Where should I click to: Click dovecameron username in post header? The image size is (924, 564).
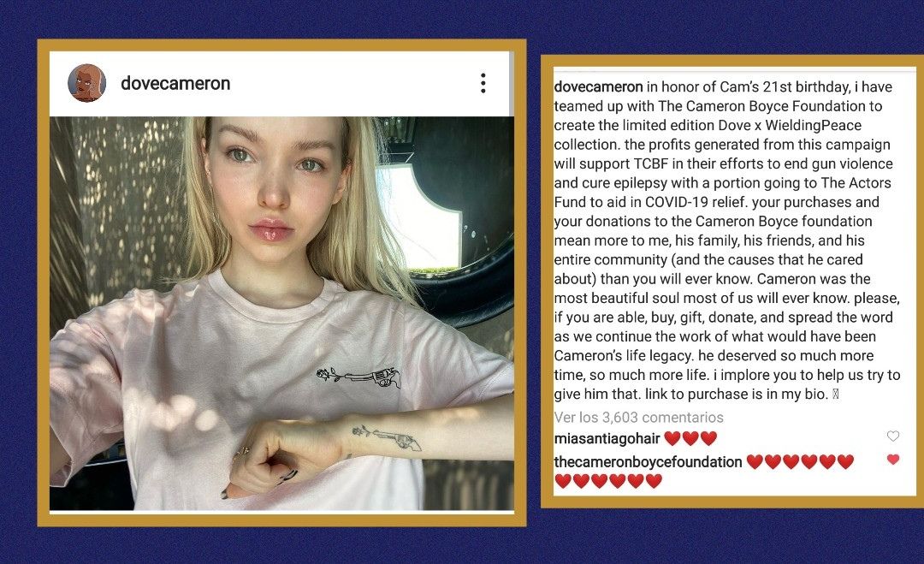click(x=175, y=83)
